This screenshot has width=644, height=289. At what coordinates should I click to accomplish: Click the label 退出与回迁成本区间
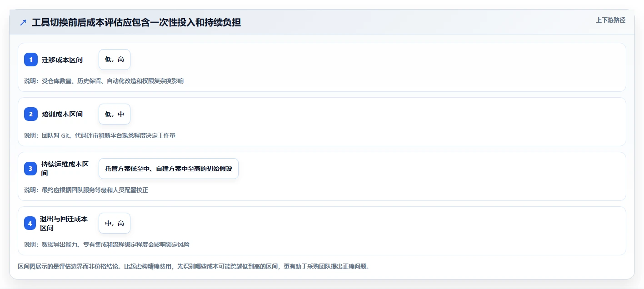[64, 223]
